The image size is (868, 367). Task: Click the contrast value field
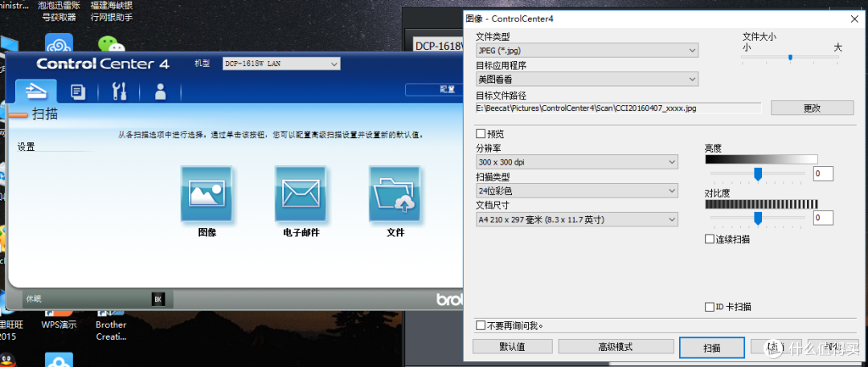click(x=823, y=218)
